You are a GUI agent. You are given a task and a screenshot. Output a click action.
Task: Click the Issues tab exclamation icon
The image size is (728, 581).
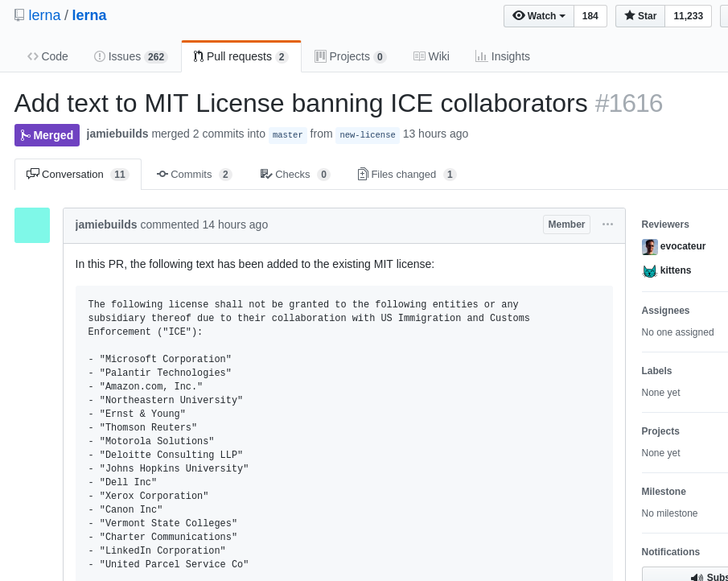click(x=100, y=56)
